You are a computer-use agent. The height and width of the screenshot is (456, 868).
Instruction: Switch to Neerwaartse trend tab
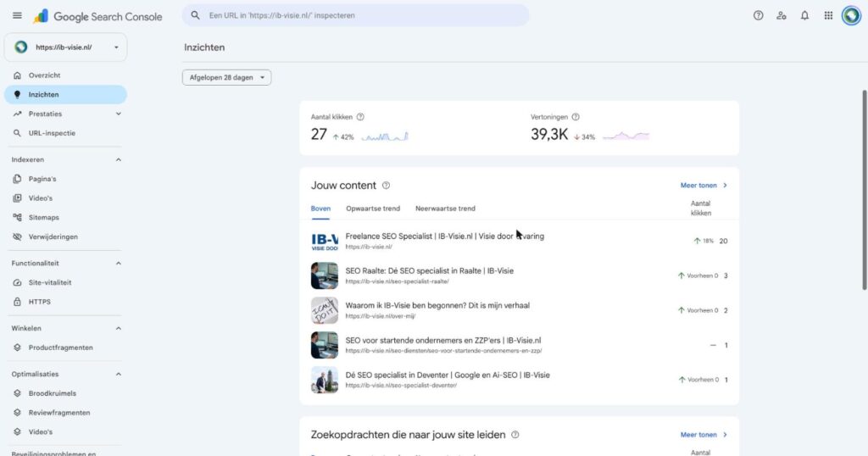pos(445,209)
